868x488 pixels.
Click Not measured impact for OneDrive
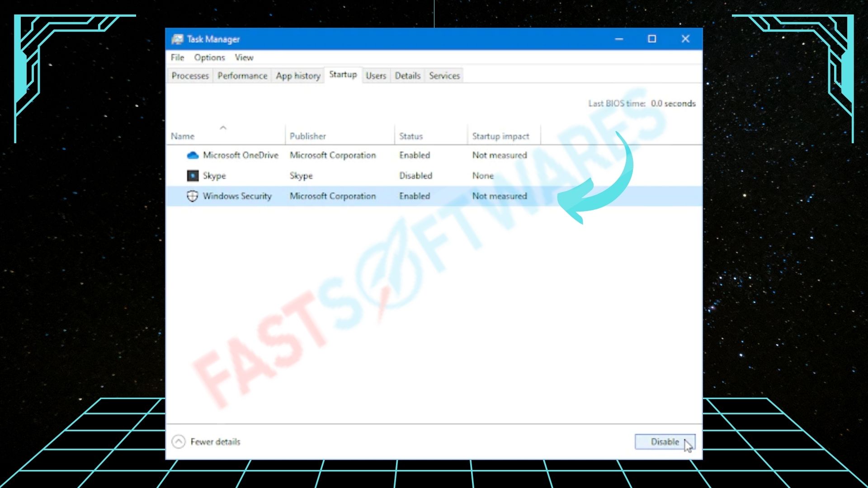coord(500,155)
